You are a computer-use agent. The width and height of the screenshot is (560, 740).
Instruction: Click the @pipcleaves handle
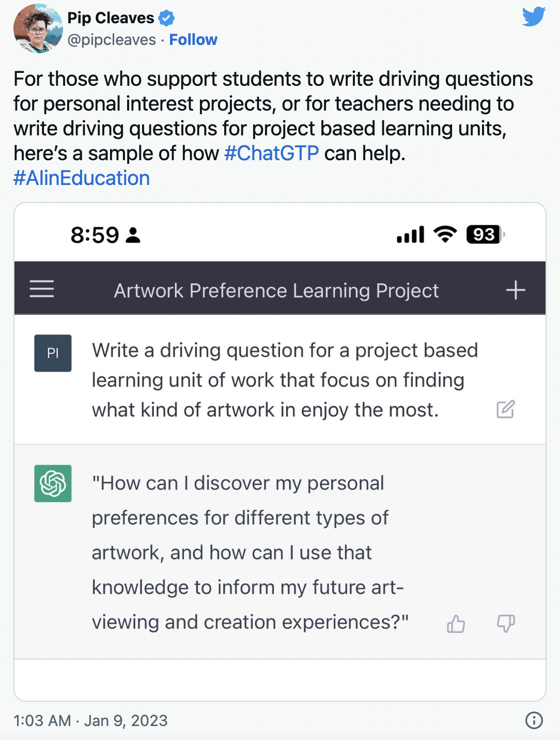pos(112,40)
